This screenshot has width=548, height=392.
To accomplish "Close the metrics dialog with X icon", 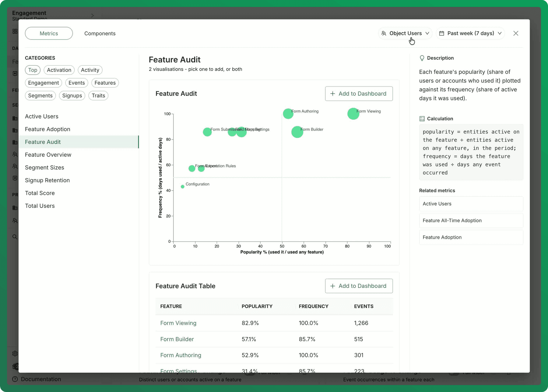I will [516, 33].
